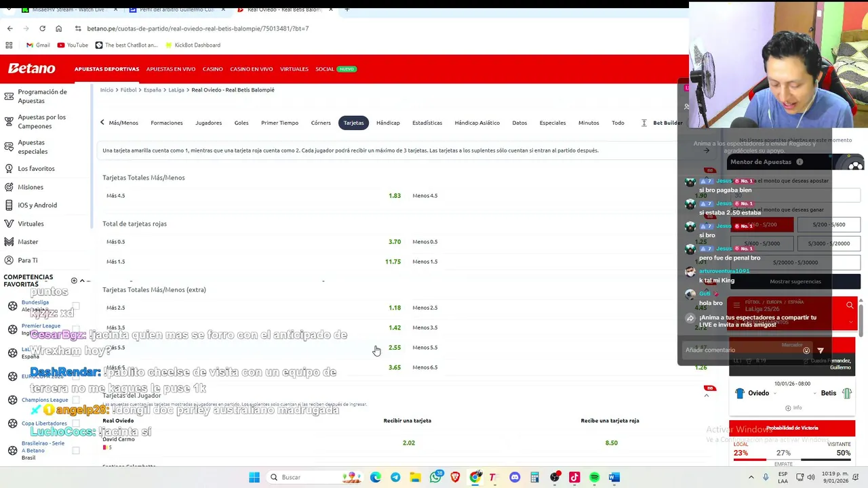Open YouTube bookmark

pyautogui.click(x=73, y=45)
